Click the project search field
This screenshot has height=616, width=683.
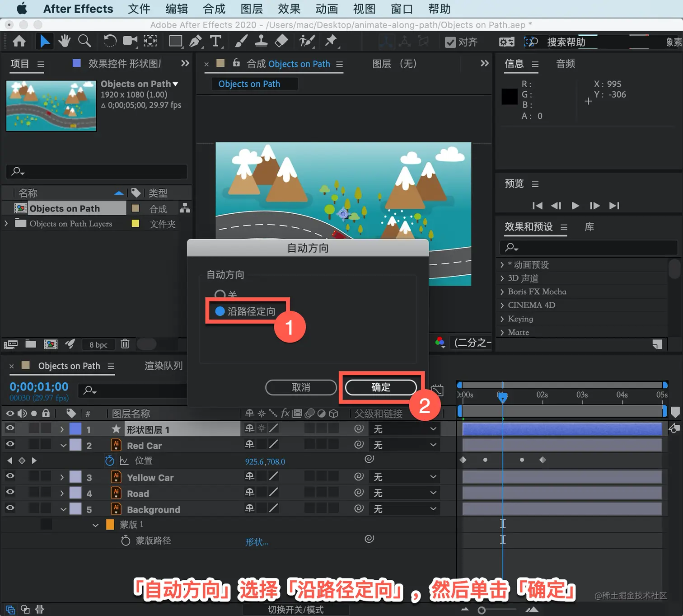pyautogui.click(x=97, y=171)
